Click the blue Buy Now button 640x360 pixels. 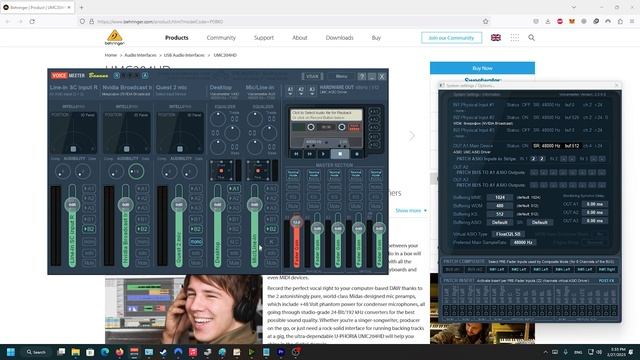(x=482, y=68)
